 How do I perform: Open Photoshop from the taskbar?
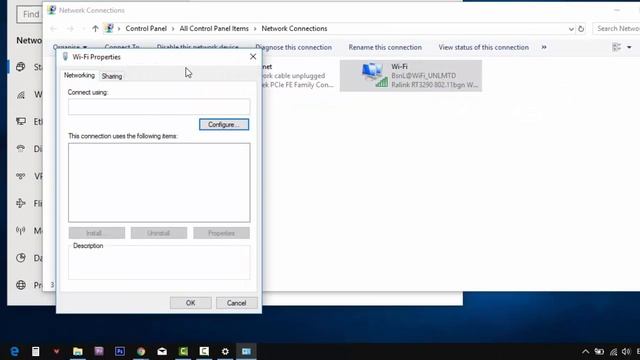pos(120,351)
